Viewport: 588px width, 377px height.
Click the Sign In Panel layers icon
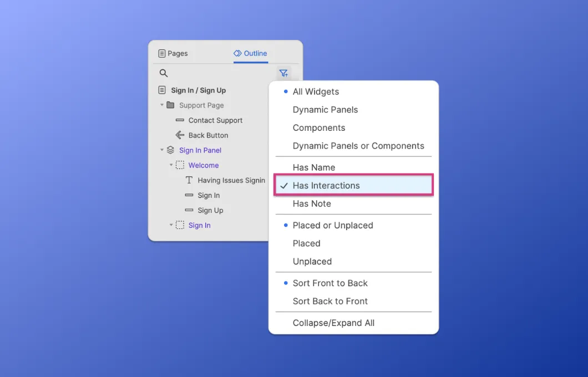click(170, 150)
